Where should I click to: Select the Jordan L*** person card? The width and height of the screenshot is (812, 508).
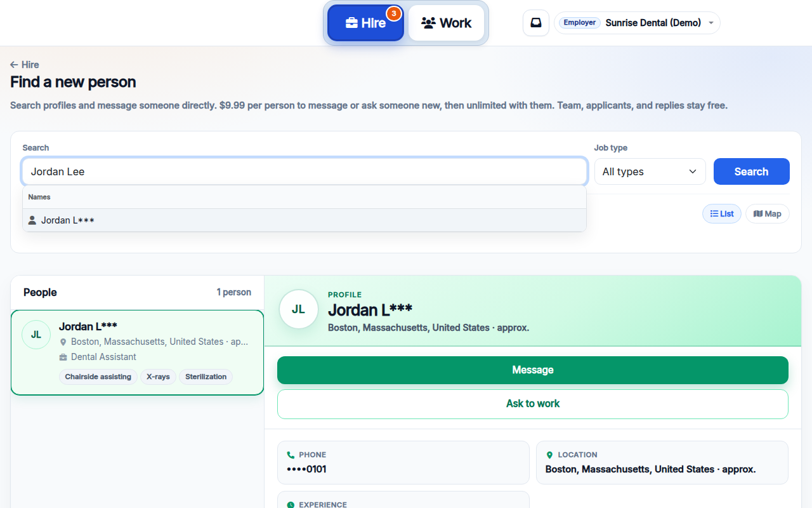137,352
